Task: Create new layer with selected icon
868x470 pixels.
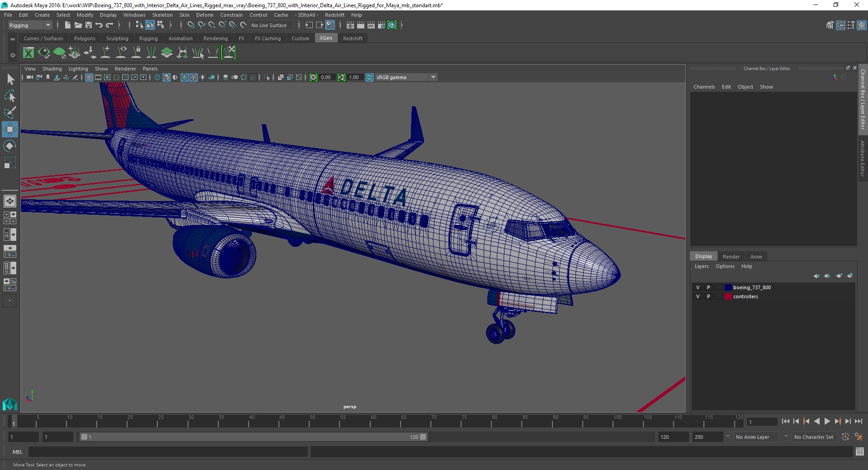Action: click(x=850, y=276)
